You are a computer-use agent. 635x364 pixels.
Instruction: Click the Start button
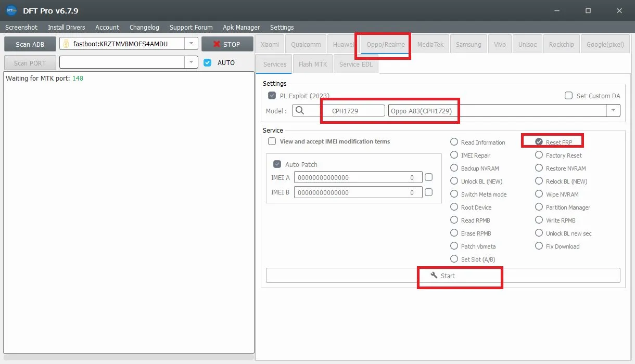(443, 276)
